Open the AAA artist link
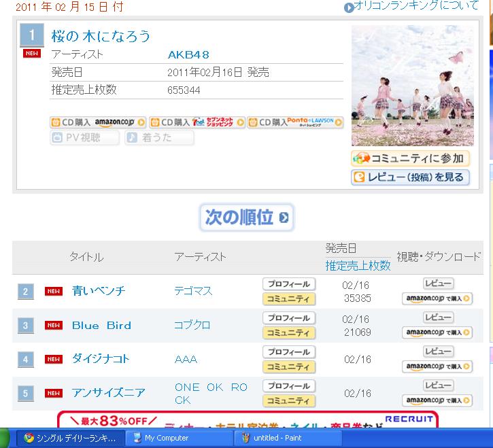Image resolution: width=493 pixels, height=448 pixels. pyautogui.click(x=186, y=360)
